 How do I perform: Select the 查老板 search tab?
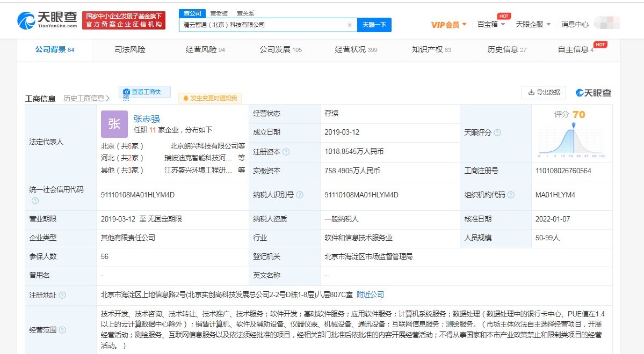(219, 13)
